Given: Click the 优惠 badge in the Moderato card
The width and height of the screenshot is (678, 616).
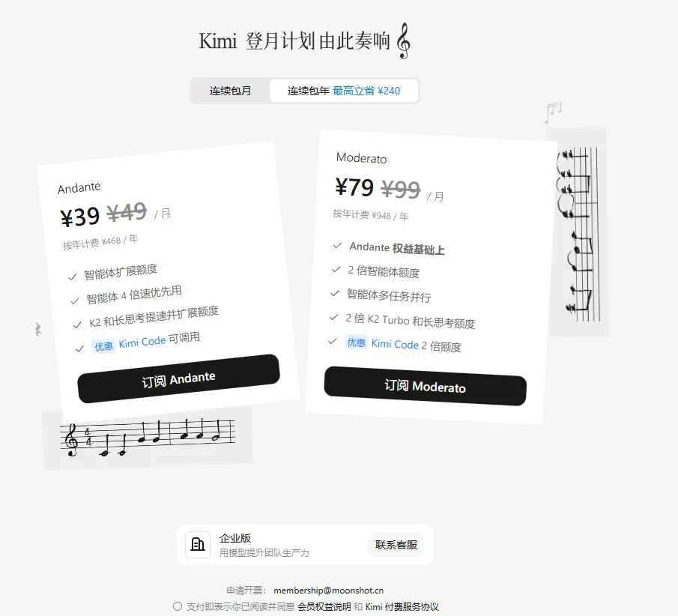Looking at the screenshot, I should click(x=357, y=342).
